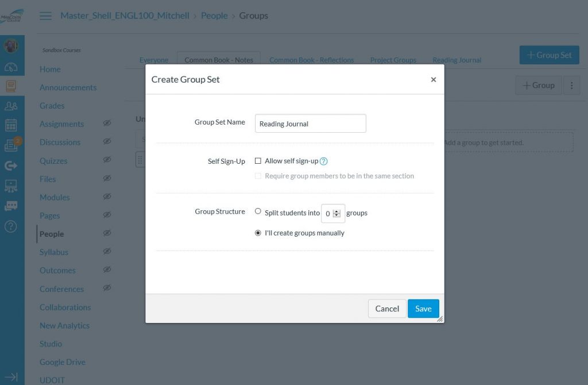
Task: Go to the Dashboard speedometer icon
Action: [x=11, y=67]
